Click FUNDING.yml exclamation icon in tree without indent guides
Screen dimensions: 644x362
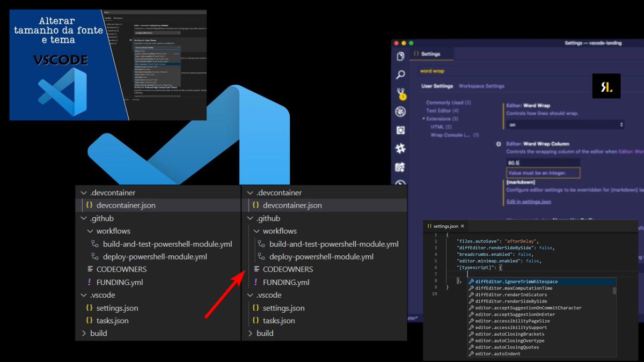click(90, 282)
